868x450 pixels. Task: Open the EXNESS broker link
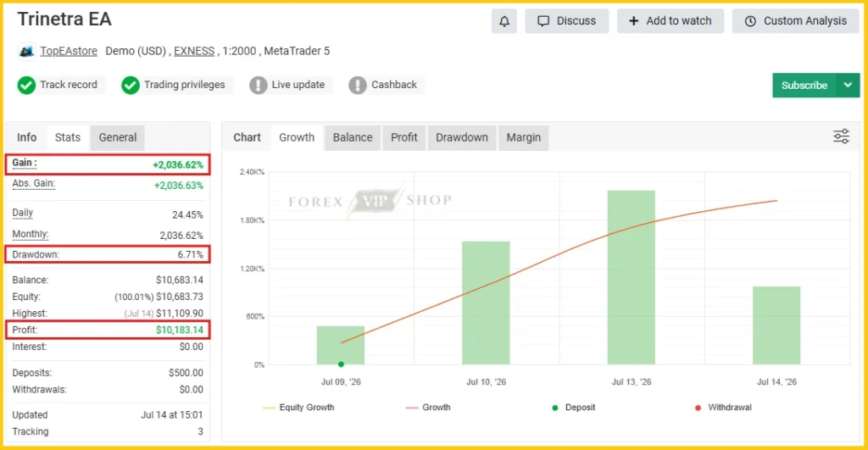point(194,51)
